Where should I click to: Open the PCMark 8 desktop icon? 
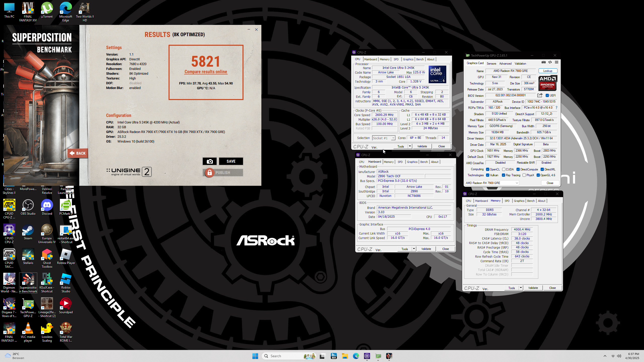pyautogui.click(x=66, y=207)
